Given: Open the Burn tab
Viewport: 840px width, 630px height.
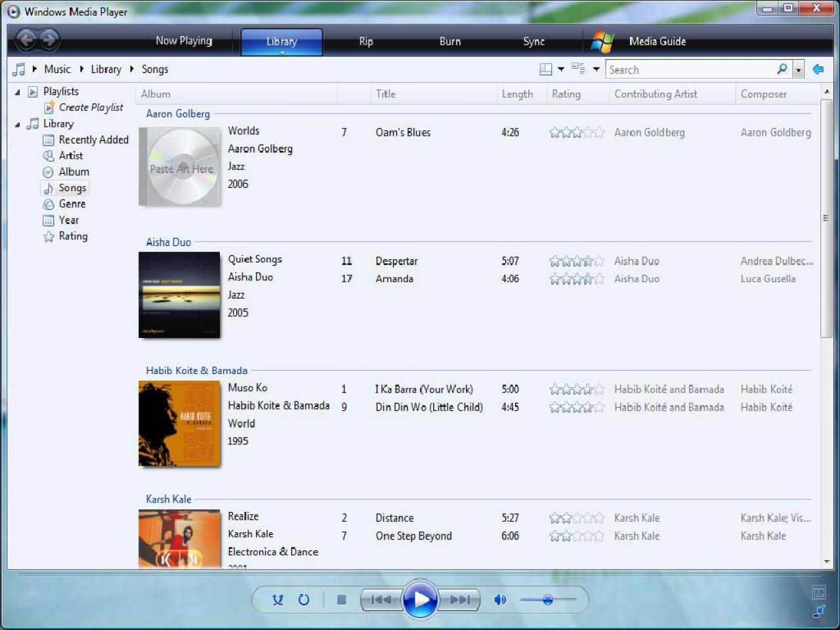Looking at the screenshot, I should point(450,41).
